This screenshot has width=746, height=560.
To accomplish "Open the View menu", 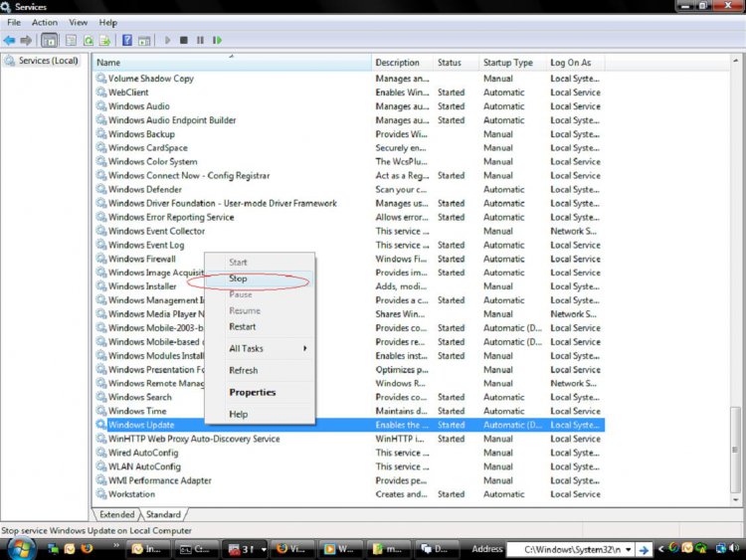I will coord(78,22).
